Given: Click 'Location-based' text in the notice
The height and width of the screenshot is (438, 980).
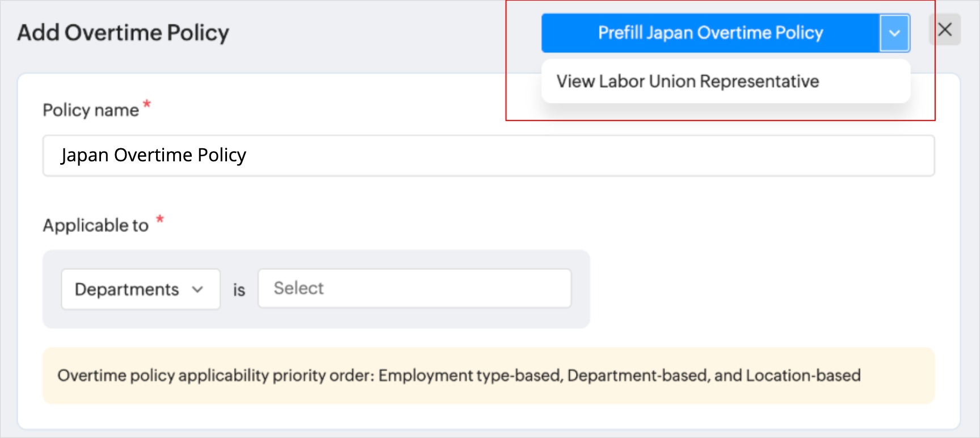Looking at the screenshot, I should click(803, 376).
